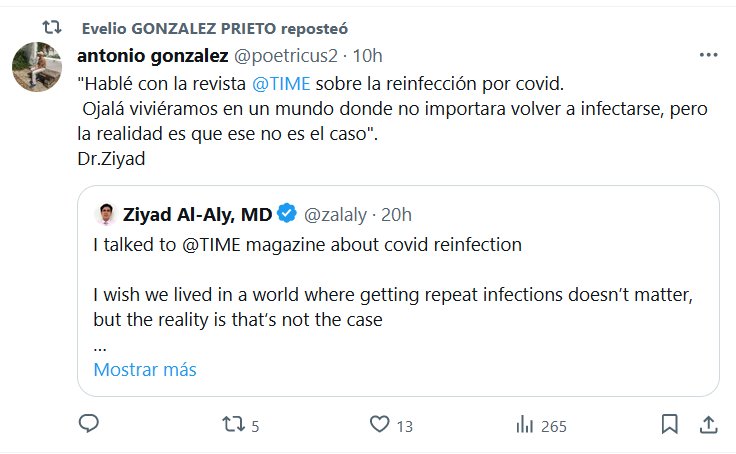Click the Ziyad Al-Aly, MD name

pyautogui.click(x=197, y=213)
